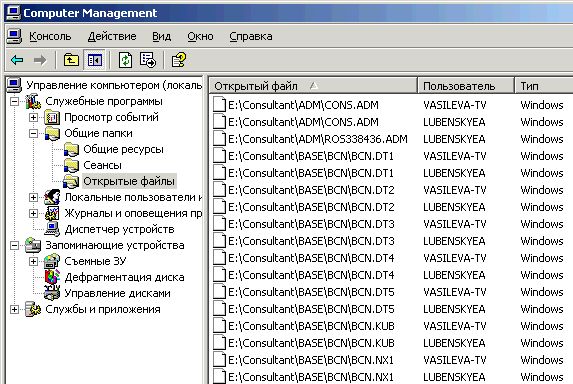Viewport: 573px width, 384px height.
Task: Click the Просмотр событий icon
Action: (x=52, y=117)
